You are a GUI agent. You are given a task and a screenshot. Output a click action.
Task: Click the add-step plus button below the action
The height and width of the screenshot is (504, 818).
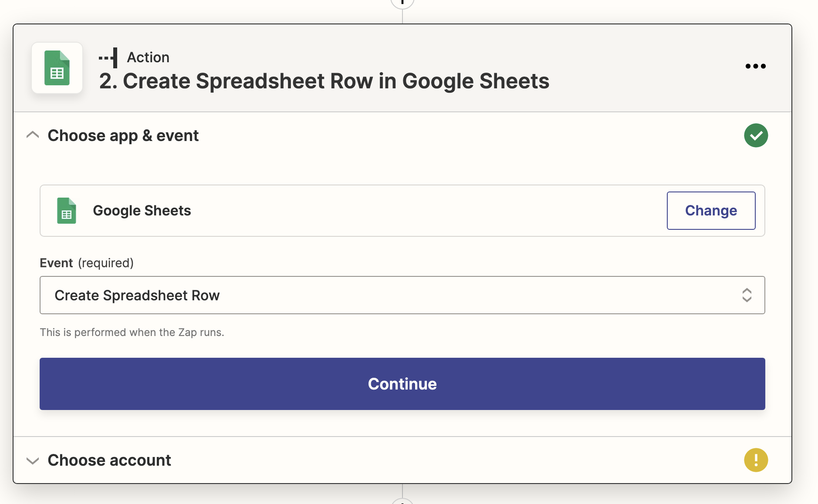[402, 501]
